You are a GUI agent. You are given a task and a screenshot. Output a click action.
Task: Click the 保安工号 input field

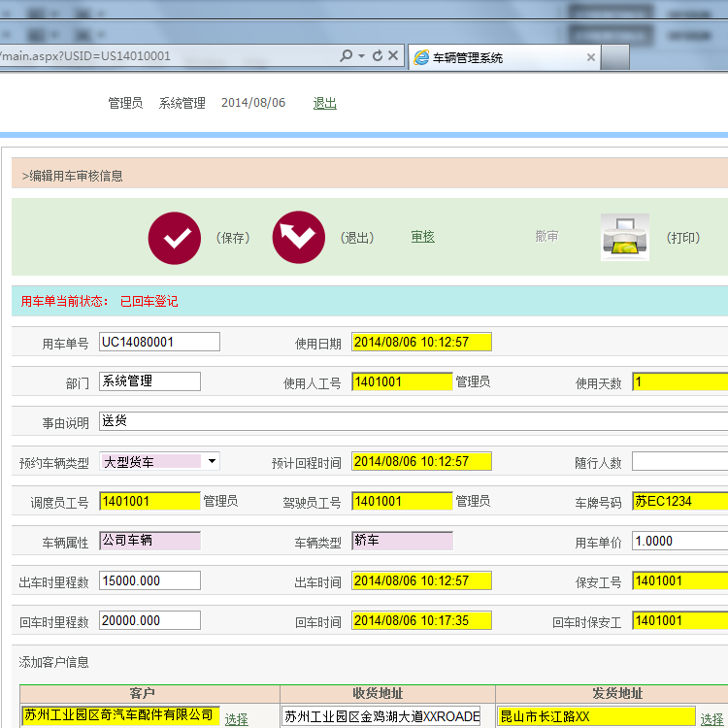[x=680, y=580]
